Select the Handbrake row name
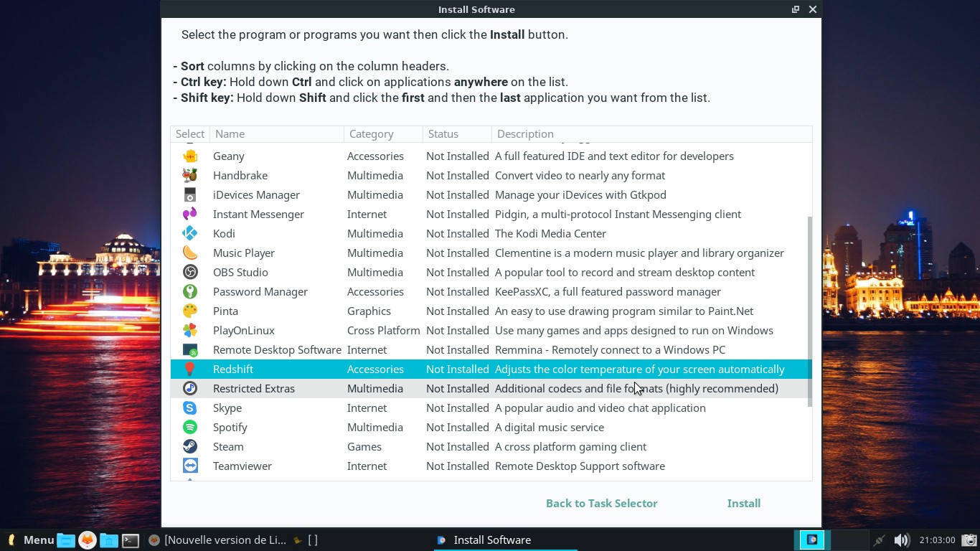This screenshot has height=551, width=980. (x=240, y=176)
